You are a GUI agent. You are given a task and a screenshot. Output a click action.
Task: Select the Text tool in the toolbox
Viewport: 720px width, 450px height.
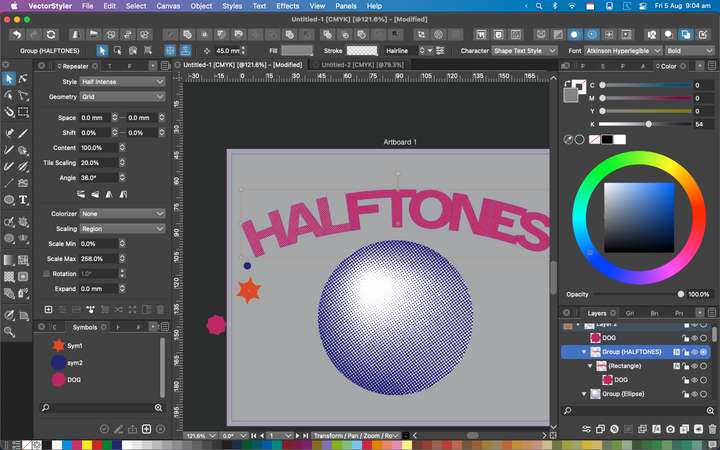pos(23,199)
